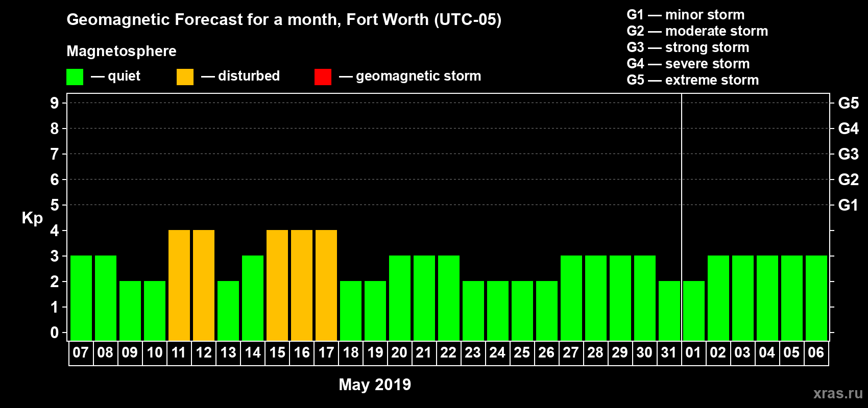
Task: Click the Kp value 7 axis label
Action: pyautogui.click(x=55, y=154)
